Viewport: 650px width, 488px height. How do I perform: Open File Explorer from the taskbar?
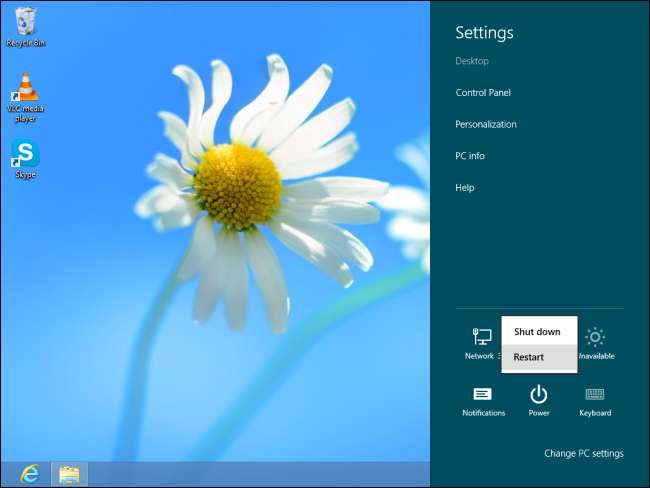69,474
